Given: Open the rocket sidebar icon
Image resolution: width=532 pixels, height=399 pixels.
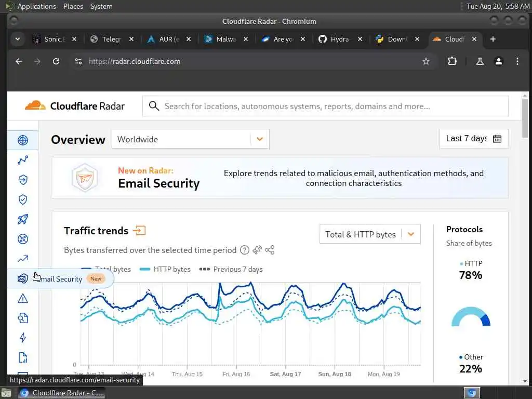Looking at the screenshot, I should click(x=23, y=219).
